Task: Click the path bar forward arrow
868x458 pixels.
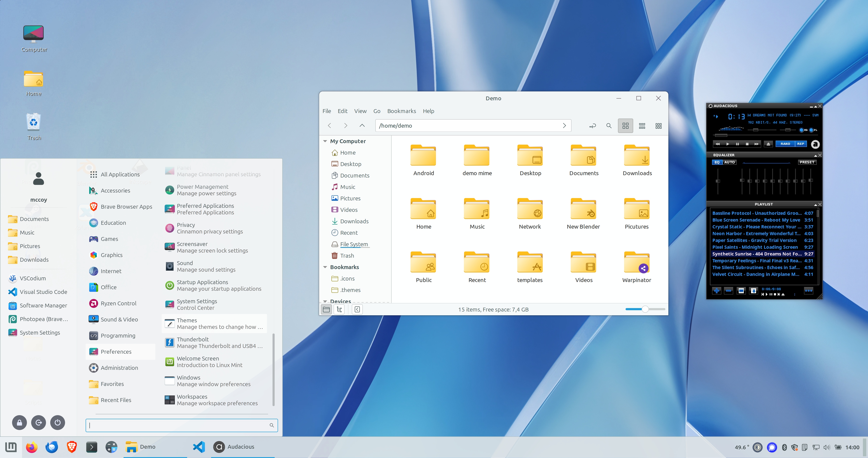Action: click(564, 126)
